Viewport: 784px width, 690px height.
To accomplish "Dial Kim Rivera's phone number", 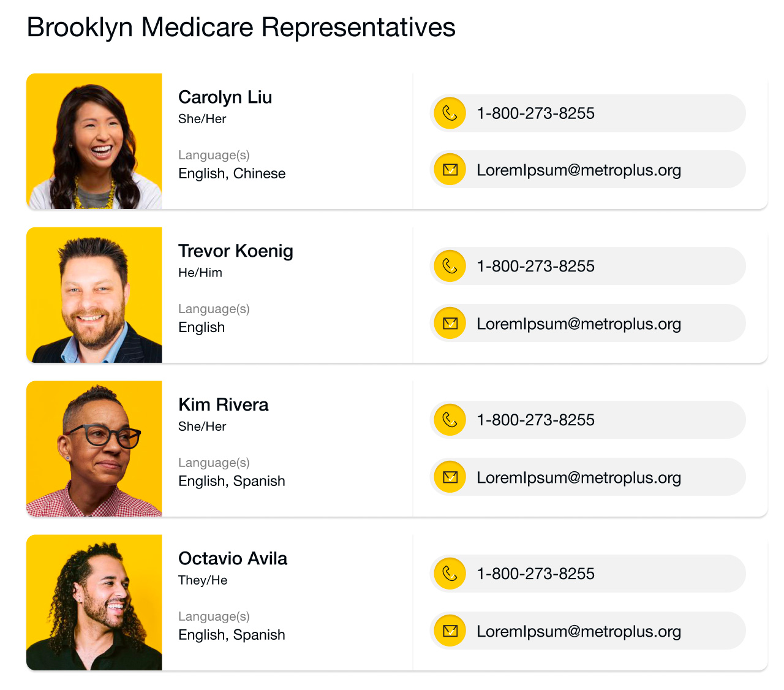I will pos(535,420).
